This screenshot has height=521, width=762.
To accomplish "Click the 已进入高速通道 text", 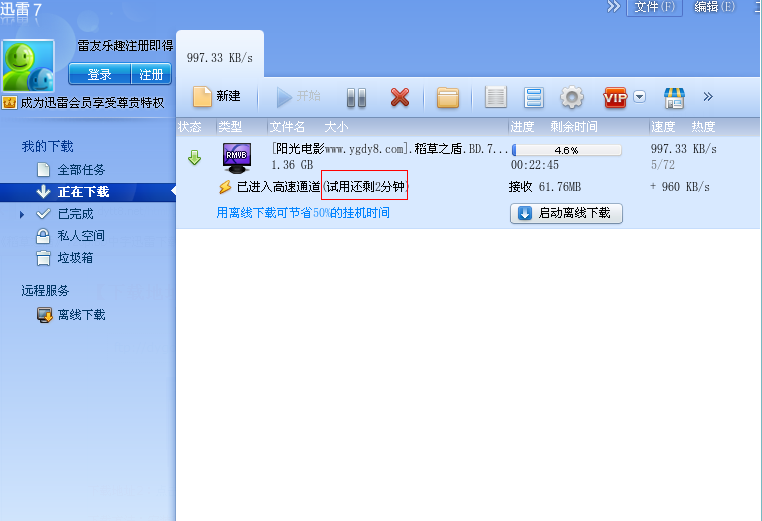I will 278,187.
